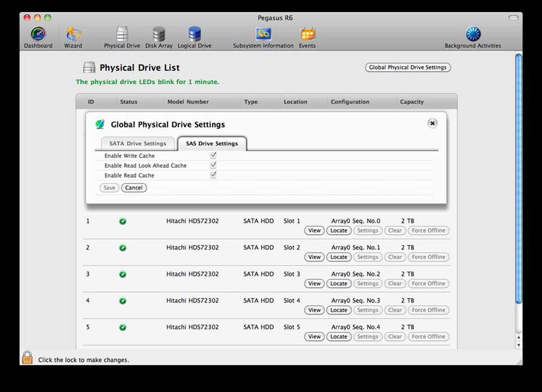Click the green status icon for drive 4
This screenshot has height=392, width=542.
[122, 301]
